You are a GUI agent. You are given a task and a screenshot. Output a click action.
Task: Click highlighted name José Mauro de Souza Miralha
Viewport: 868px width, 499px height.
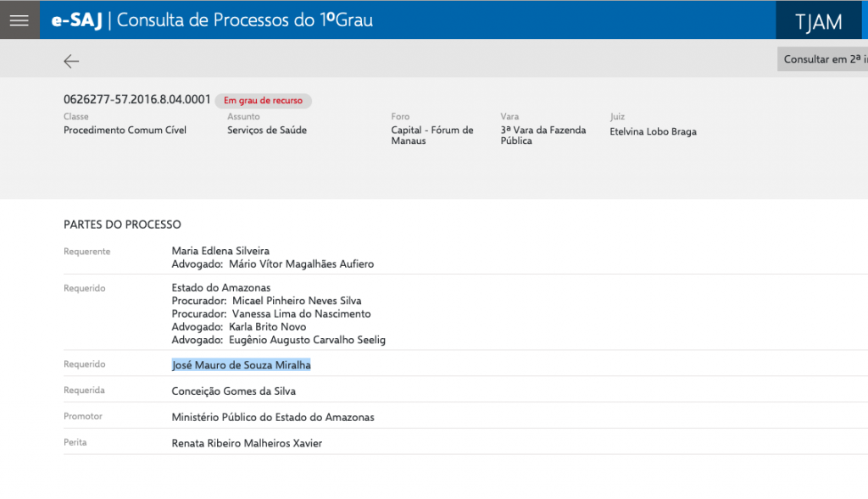pos(242,365)
